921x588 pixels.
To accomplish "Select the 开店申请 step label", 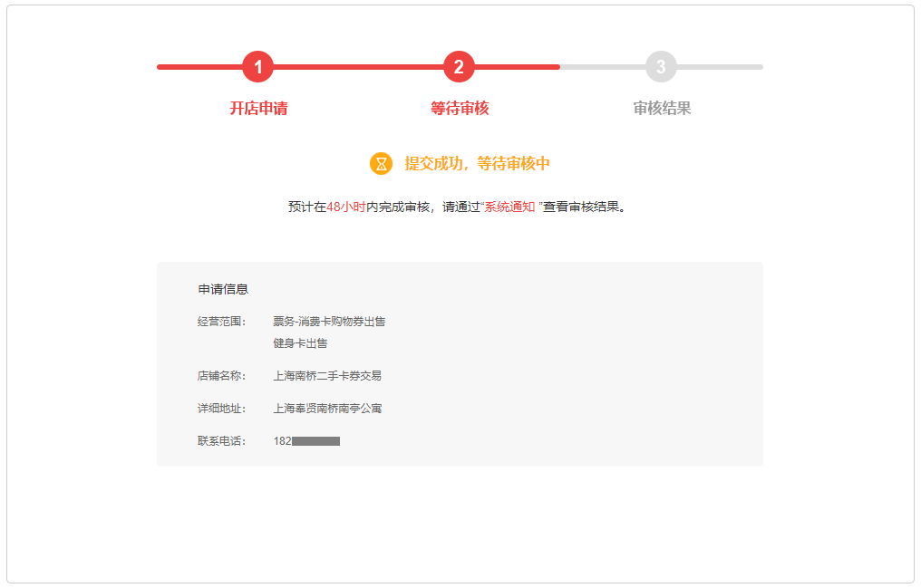I will coord(258,108).
